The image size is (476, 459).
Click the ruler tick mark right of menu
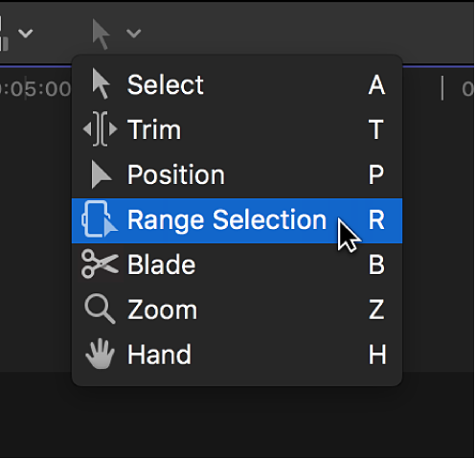point(442,88)
